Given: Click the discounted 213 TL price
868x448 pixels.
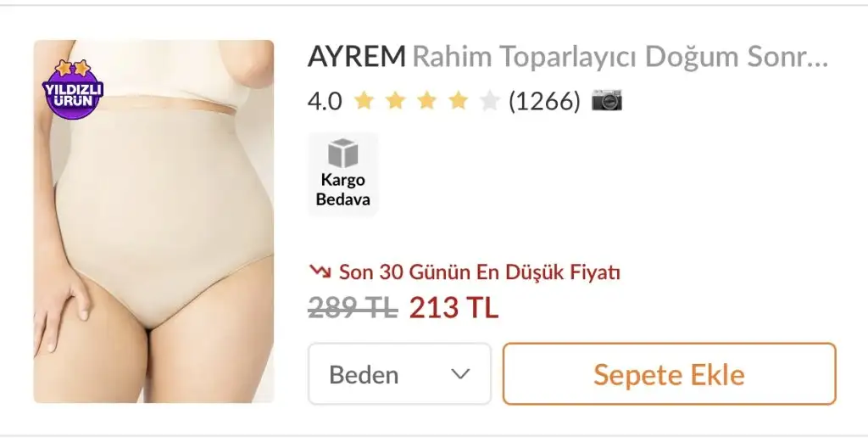Looking at the screenshot, I should (454, 307).
